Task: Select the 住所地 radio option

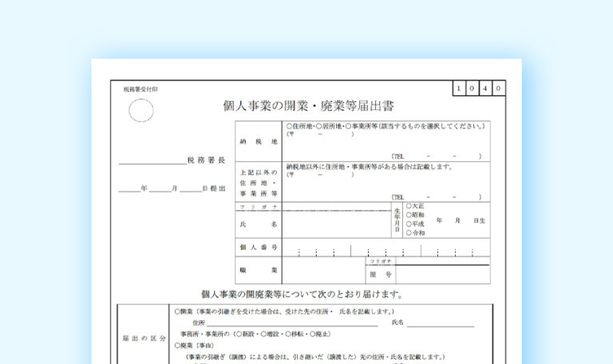Action: [289, 126]
